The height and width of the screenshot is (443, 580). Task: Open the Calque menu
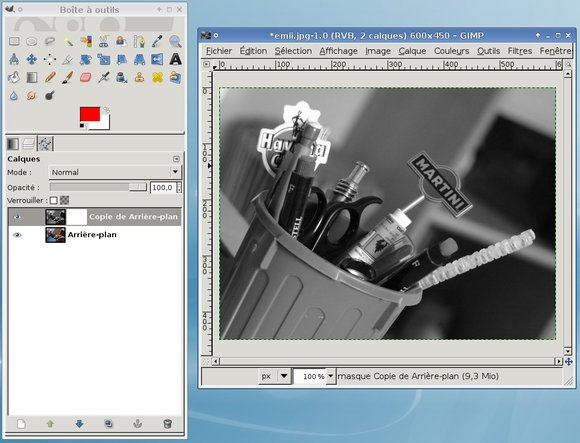pos(412,51)
